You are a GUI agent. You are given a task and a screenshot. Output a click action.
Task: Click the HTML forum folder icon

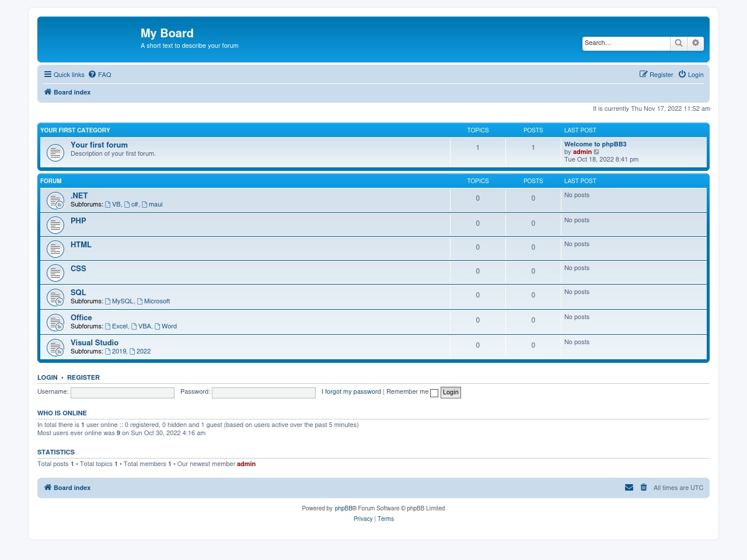[55, 249]
